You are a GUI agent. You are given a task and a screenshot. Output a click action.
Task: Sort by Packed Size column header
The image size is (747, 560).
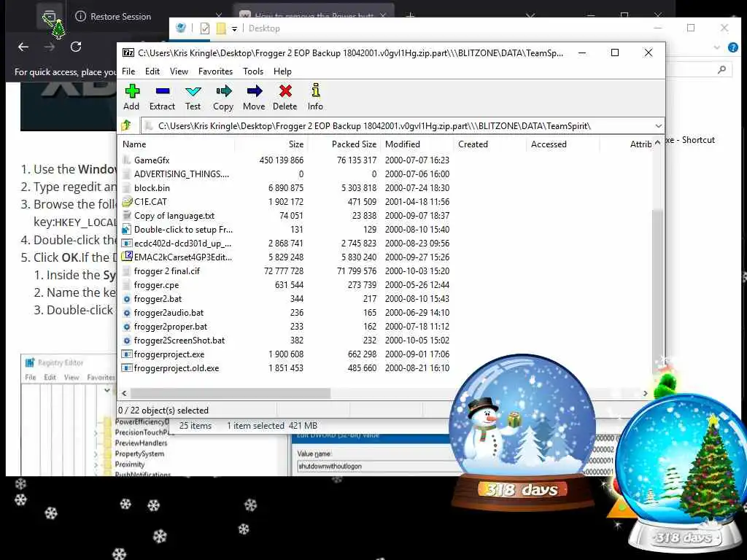[x=344, y=144]
